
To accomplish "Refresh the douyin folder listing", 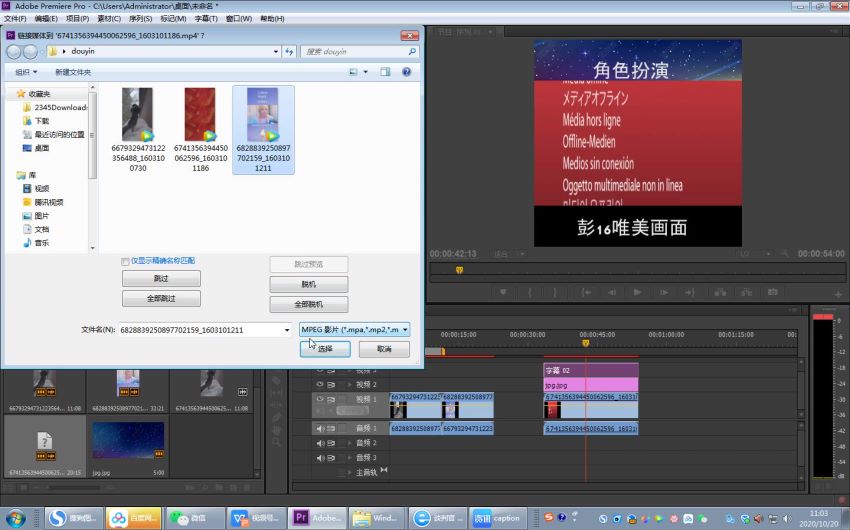I will [289, 51].
